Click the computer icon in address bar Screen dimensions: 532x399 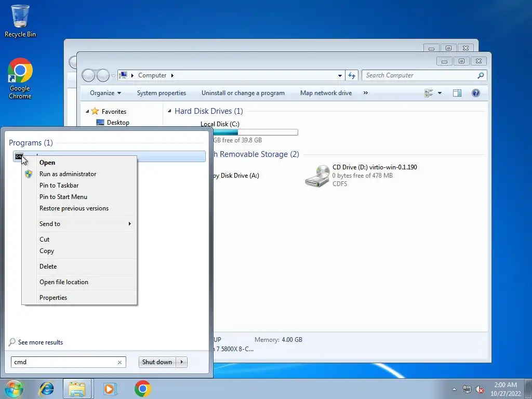pos(123,75)
